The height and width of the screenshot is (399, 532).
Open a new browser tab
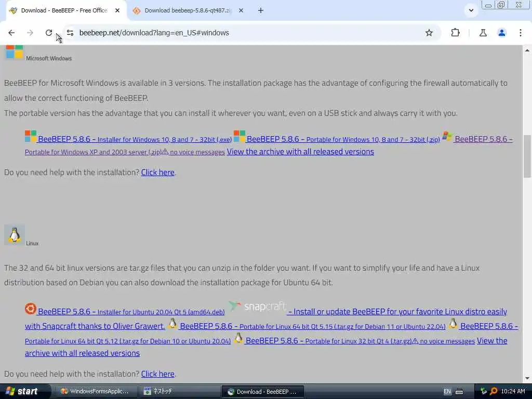261,10
